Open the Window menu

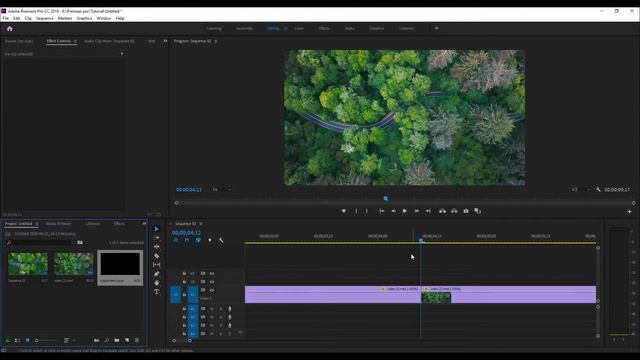point(104,18)
